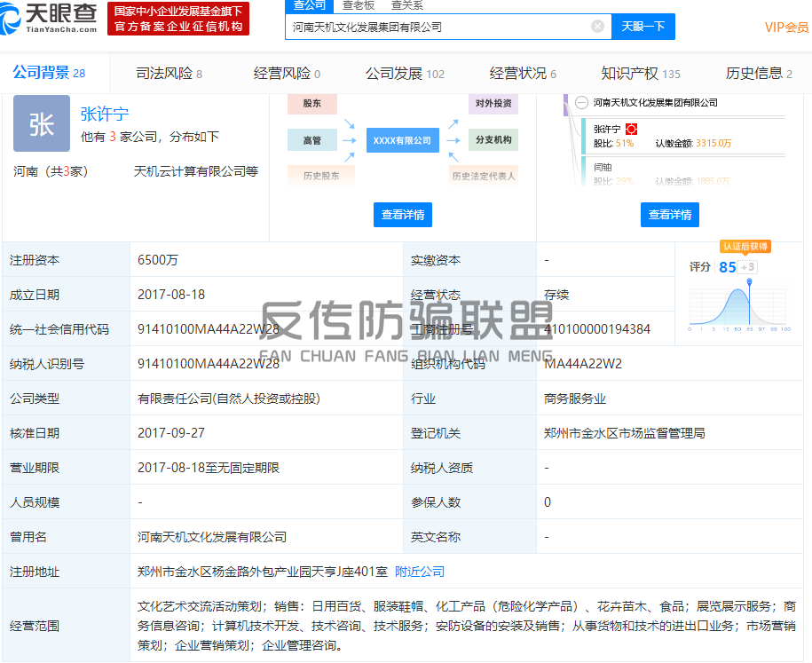Screen dimensions: 812x663
Task: Open the VIP会员 link
Action: point(785,28)
